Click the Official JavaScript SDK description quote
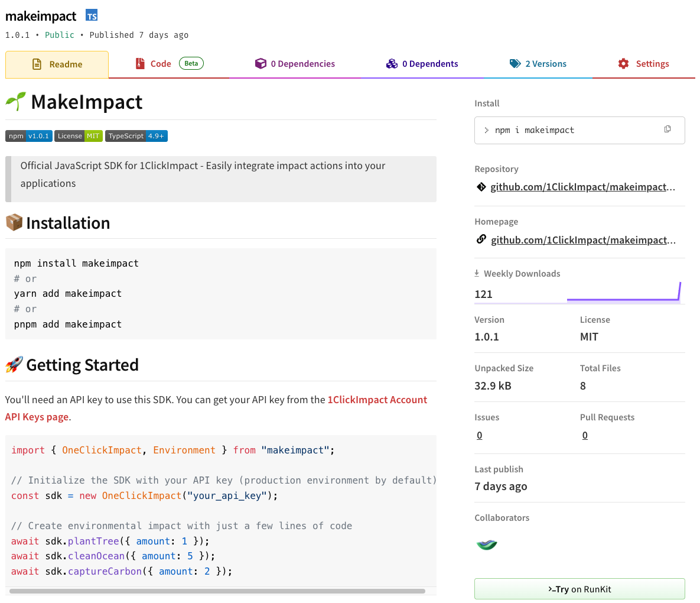Screen dimensions: 700x603 click(x=221, y=179)
